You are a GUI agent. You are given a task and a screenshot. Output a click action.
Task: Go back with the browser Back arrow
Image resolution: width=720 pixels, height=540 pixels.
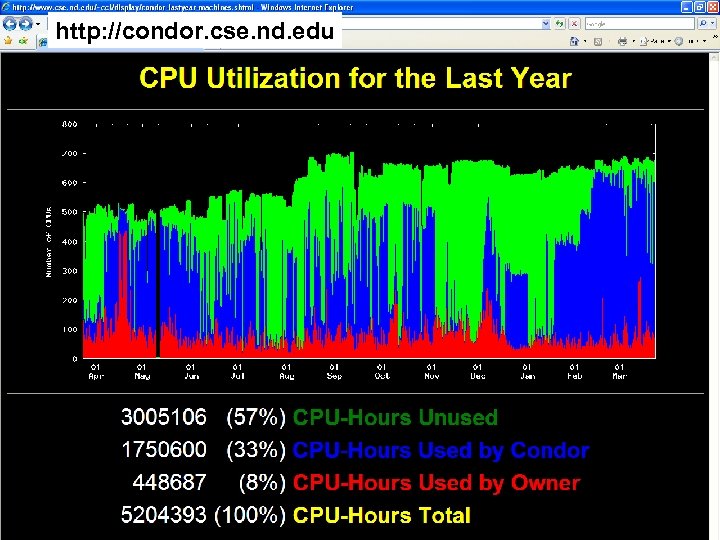pyautogui.click(x=10, y=23)
